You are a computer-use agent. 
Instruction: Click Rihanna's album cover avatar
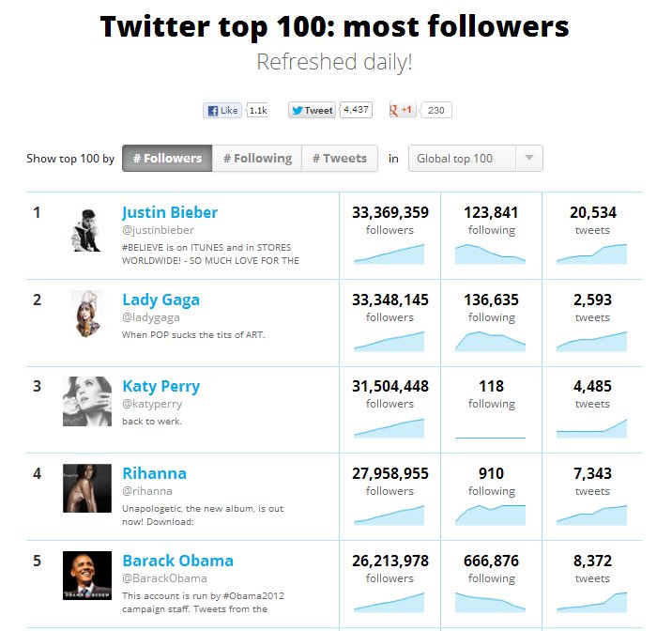87,488
